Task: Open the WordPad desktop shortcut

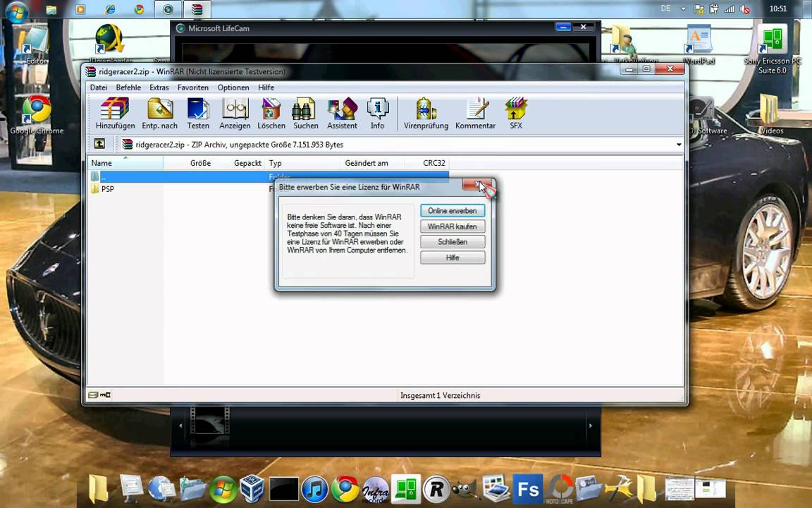Action: [x=699, y=46]
